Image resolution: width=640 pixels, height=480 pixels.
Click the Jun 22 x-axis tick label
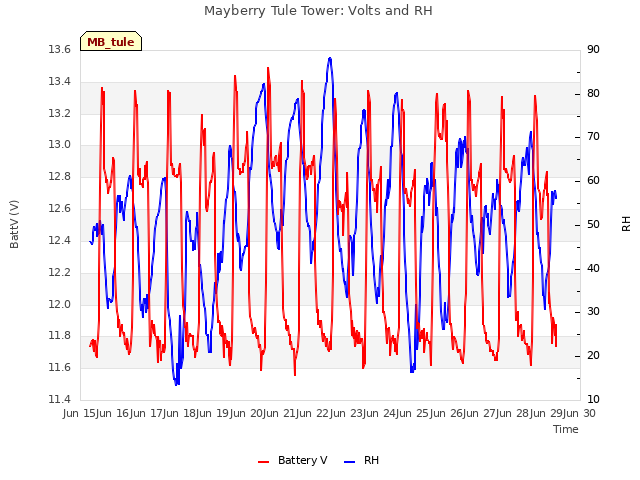pos(314,413)
